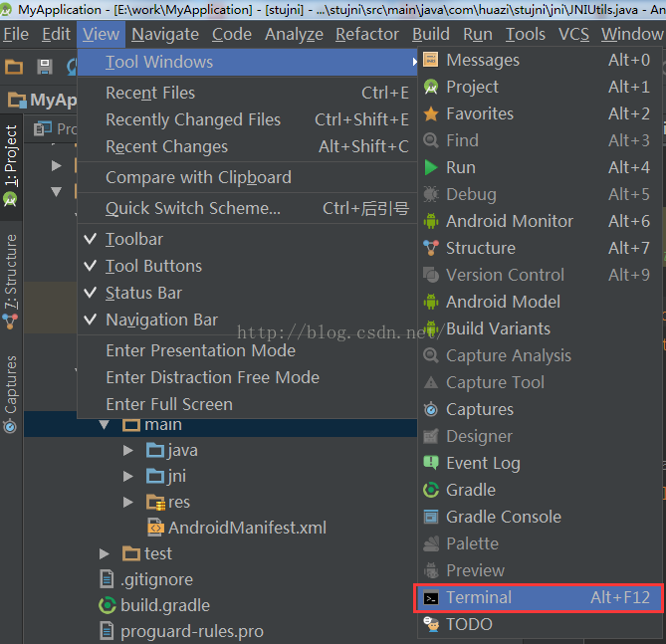
Task: Click the Capture Analysis magnifier icon
Action: click(x=431, y=355)
